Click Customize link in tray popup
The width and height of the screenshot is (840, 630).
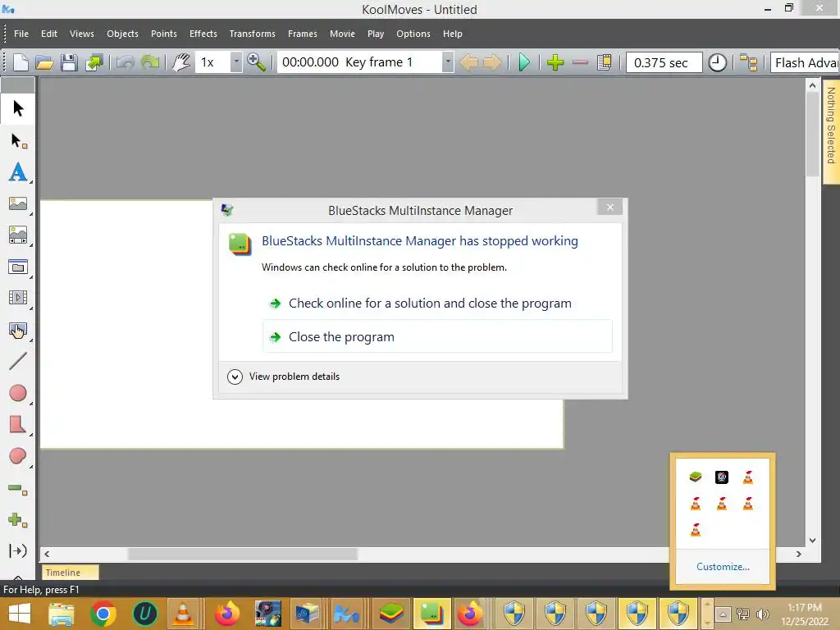click(723, 567)
